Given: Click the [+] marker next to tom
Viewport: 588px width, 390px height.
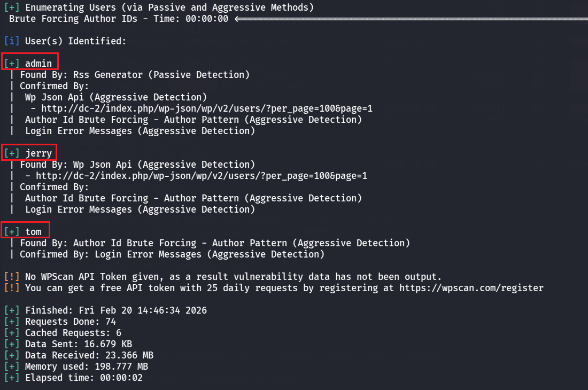Looking at the screenshot, I should (12, 232).
